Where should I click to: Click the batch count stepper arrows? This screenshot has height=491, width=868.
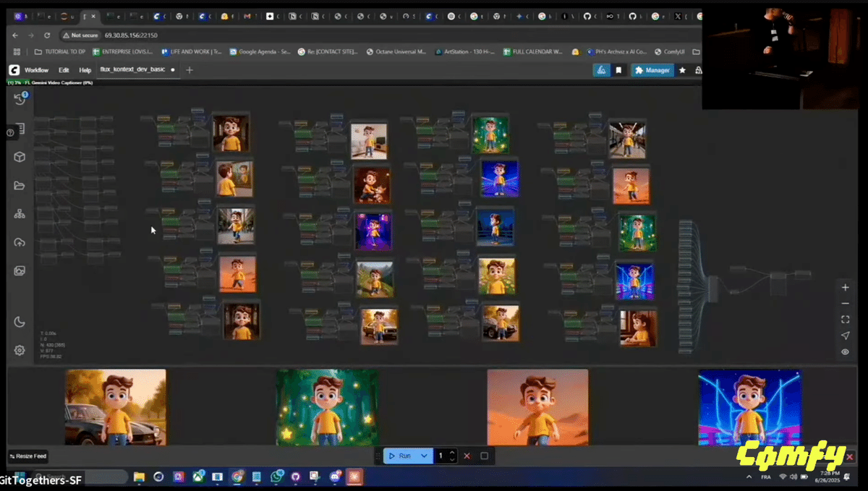452,456
